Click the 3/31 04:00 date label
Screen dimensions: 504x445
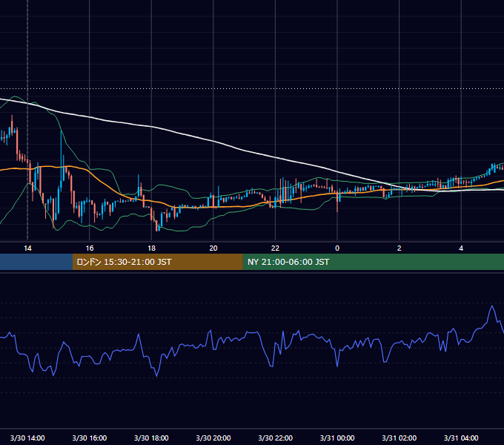(x=461, y=438)
